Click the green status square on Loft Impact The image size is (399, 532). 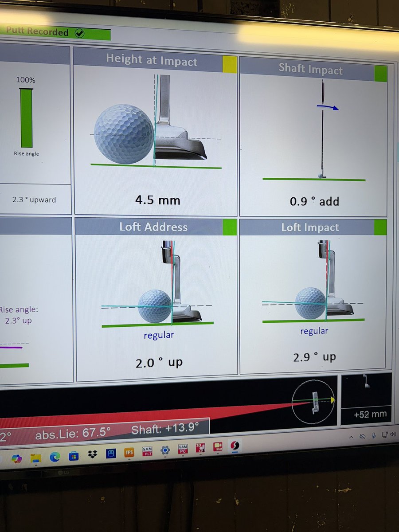coord(380,227)
